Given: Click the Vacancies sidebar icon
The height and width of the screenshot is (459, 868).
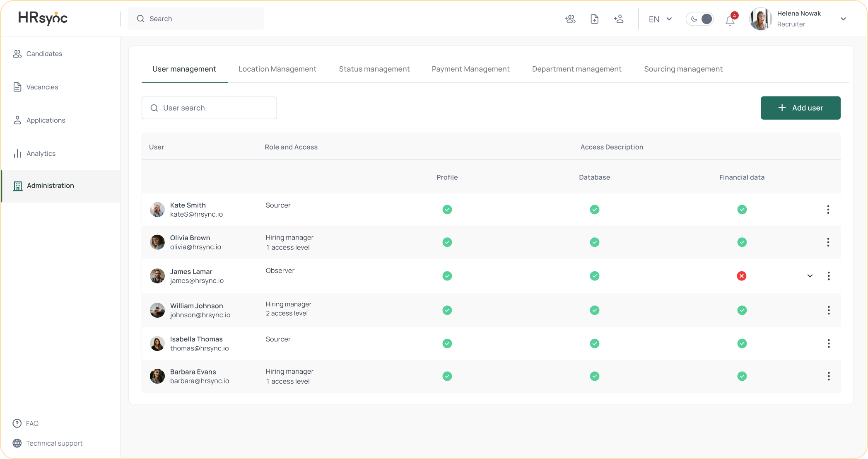Looking at the screenshot, I should (17, 87).
